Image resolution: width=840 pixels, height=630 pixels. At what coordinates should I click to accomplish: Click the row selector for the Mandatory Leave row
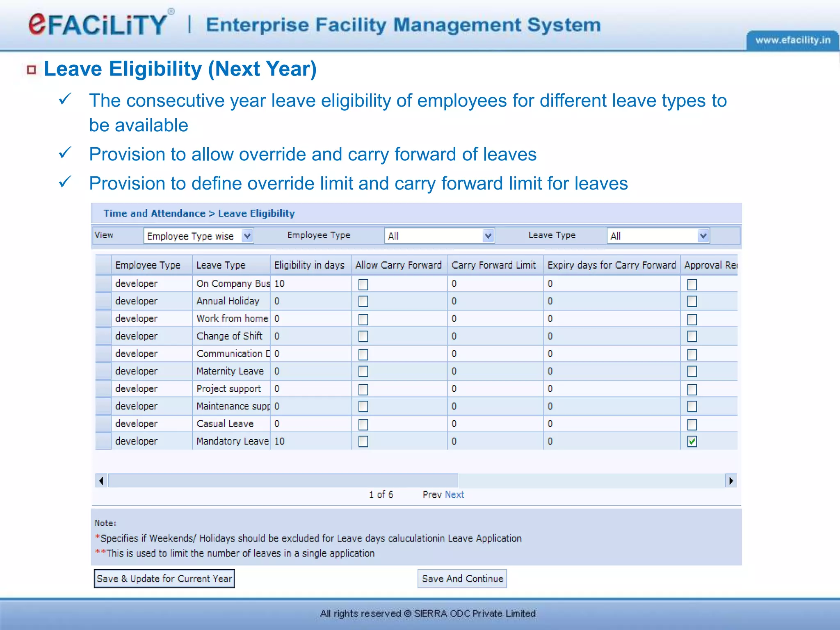coord(103,441)
